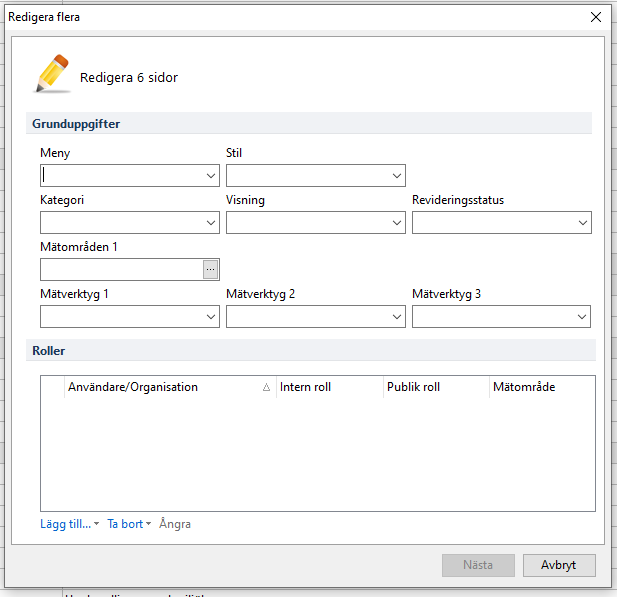Click the Ångra link

[x=175, y=524]
